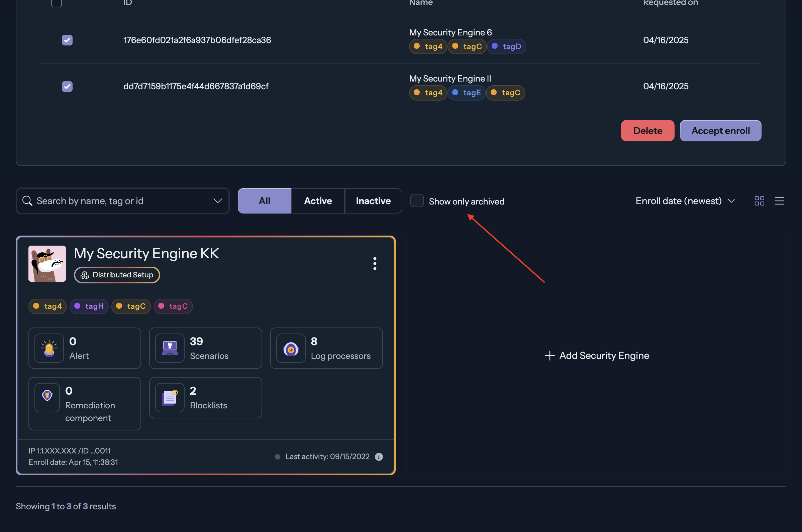
Task: Uncheck the row for My Security Engine 6
Action: (67, 40)
